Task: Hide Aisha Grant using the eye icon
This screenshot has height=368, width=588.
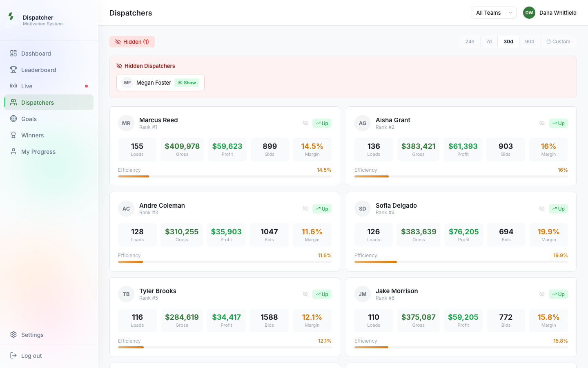Action: coord(542,123)
